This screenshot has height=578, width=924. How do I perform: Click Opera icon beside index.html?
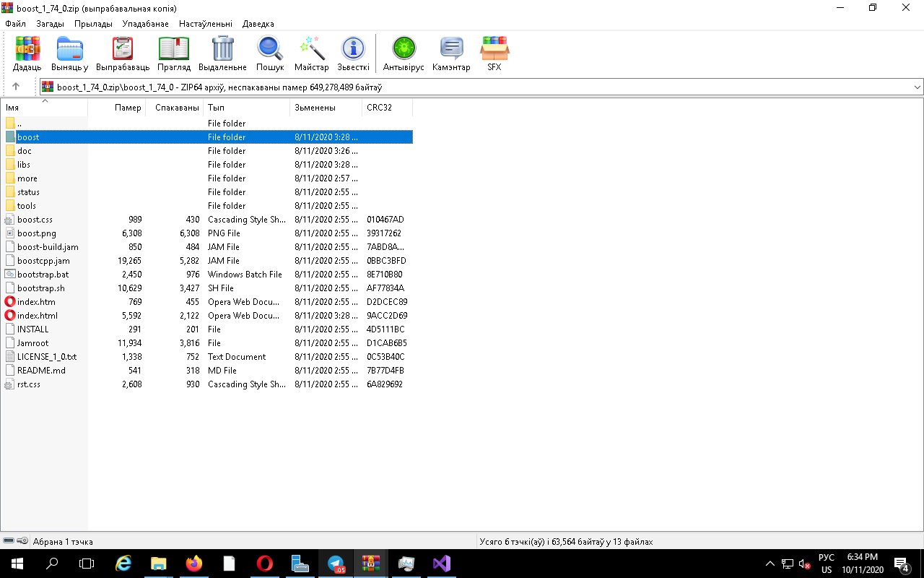[10, 316]
